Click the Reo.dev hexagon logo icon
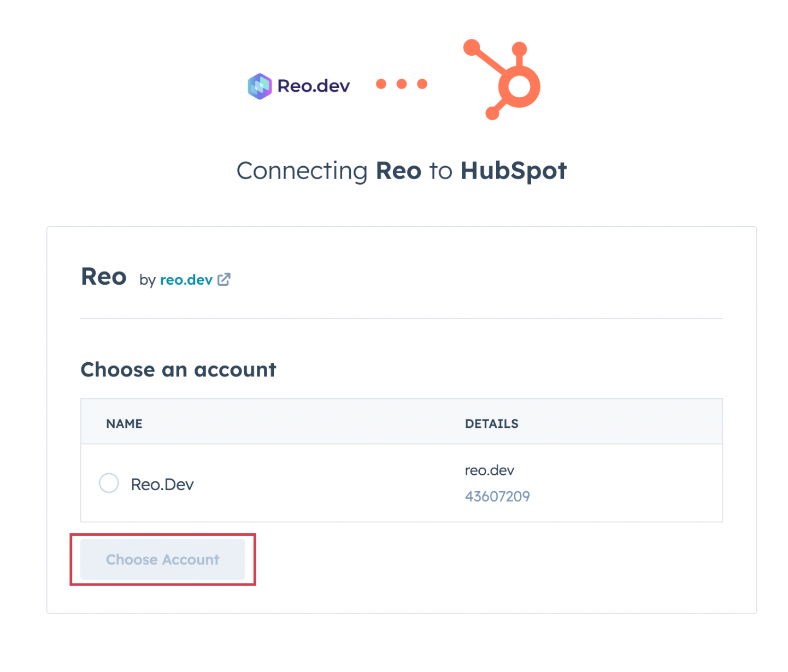 260,86
